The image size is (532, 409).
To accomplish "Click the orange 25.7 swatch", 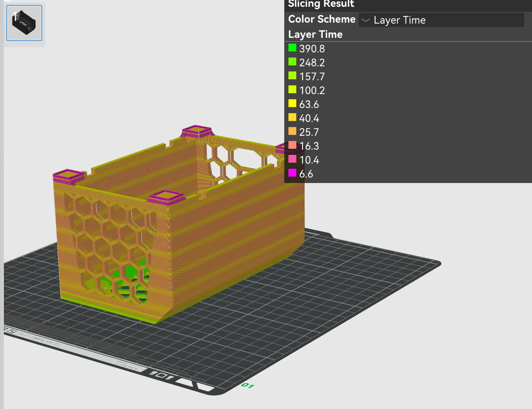I will click(292, 131).
